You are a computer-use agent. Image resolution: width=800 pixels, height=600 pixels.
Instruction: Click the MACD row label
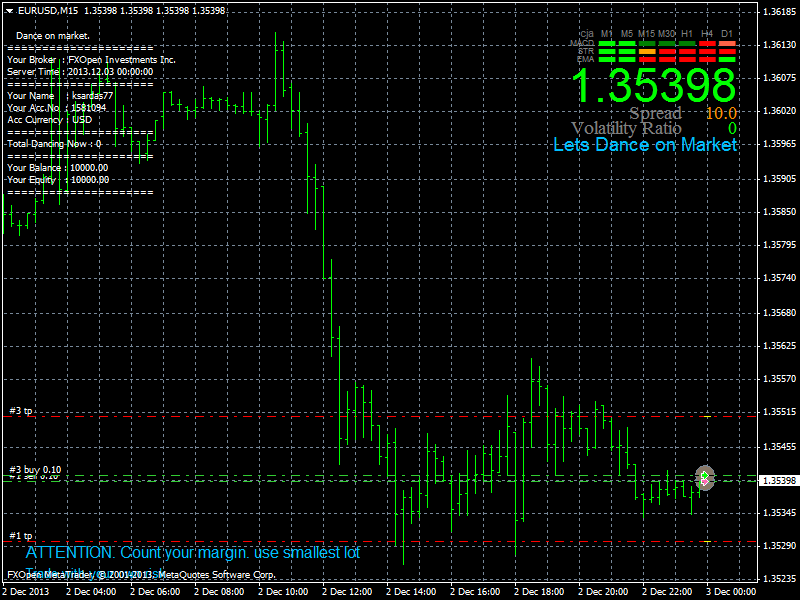582,43
